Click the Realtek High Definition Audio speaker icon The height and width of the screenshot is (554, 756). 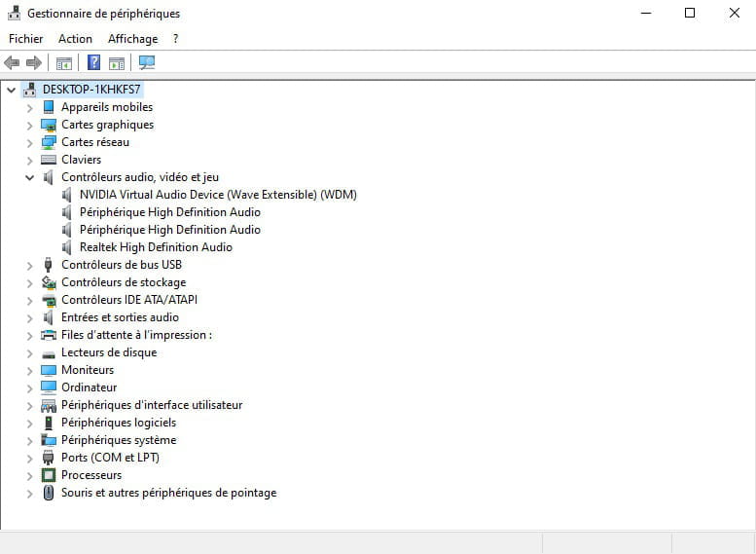click(66, 247)
